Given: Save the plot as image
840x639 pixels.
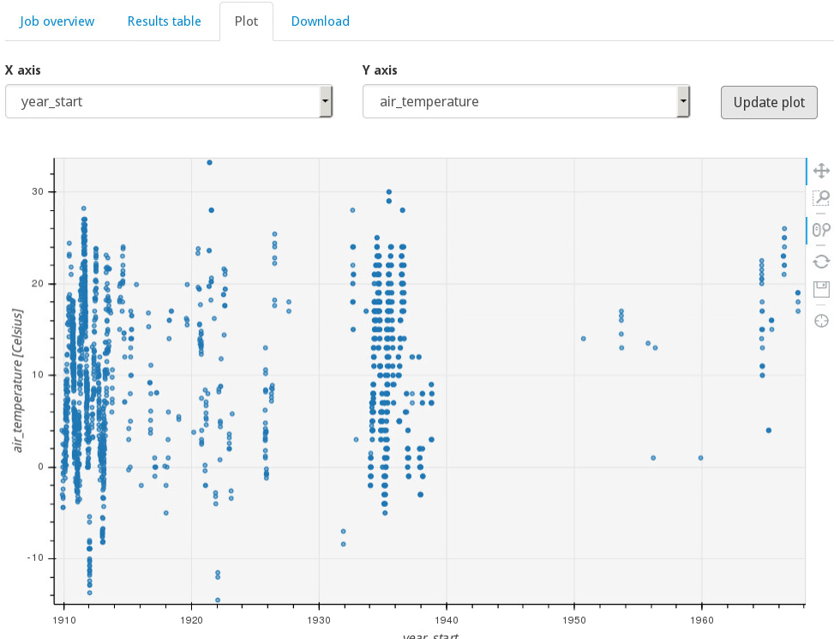Looking at the screenshot, I should [821, 288].
